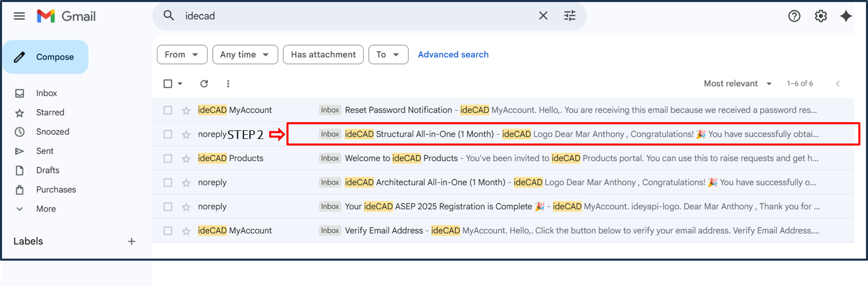This screenshot has height=286, width=868.
Task: Open the ideCAD Structural All-in-One email
Action: click(x=503, y=134)
